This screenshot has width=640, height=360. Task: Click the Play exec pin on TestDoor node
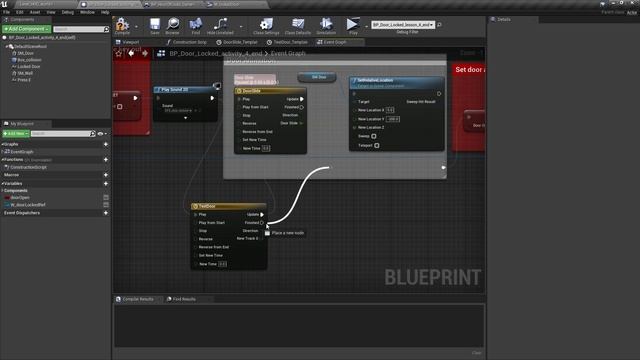tap(196, 214)
